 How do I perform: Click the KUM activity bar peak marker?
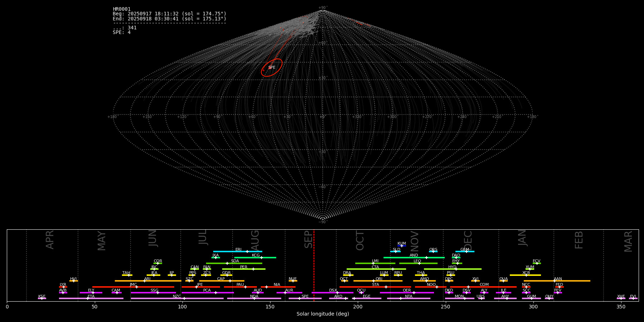click(402, 246)
